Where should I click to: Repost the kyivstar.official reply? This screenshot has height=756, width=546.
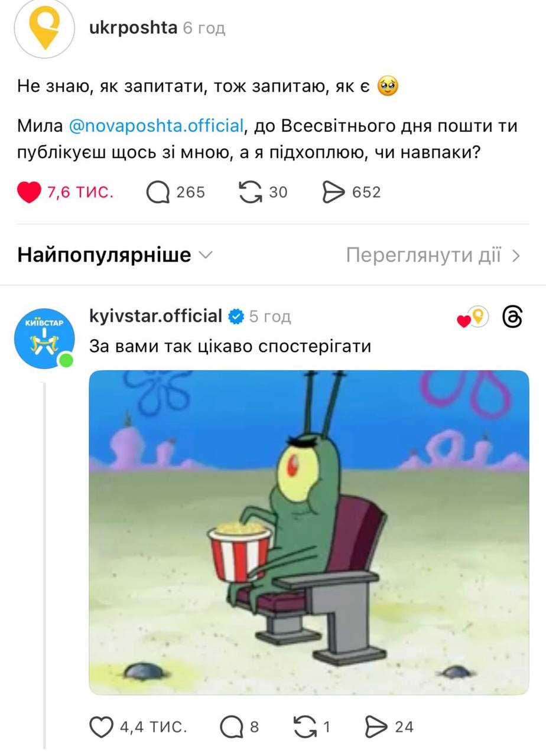tap(305, 726)
